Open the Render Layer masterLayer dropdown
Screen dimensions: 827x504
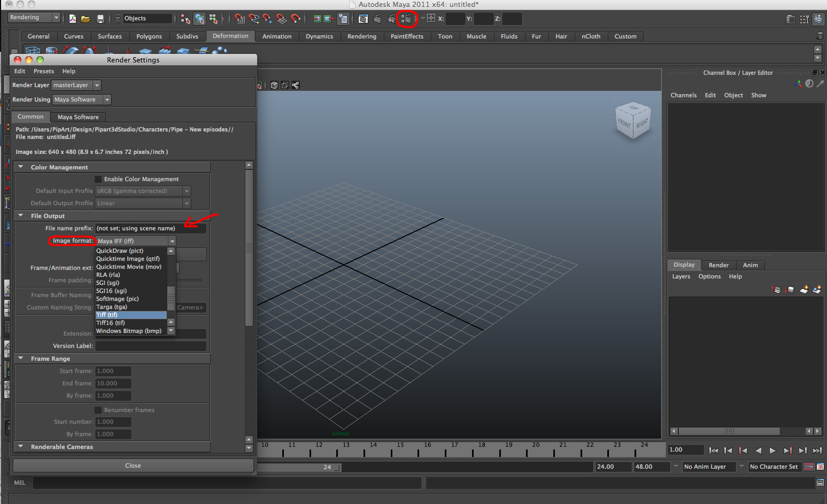point(76,85)
